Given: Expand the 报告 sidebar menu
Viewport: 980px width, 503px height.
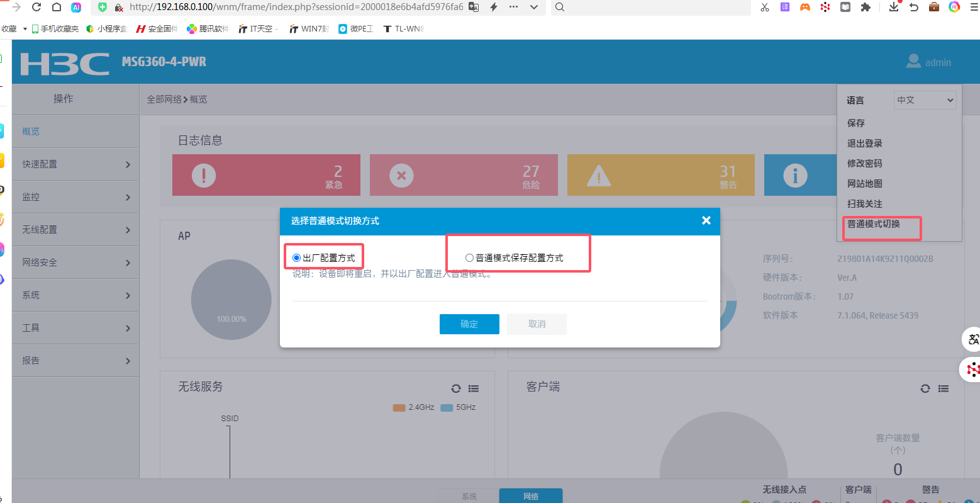Looking at the screenshot, I should click(75, 361).
